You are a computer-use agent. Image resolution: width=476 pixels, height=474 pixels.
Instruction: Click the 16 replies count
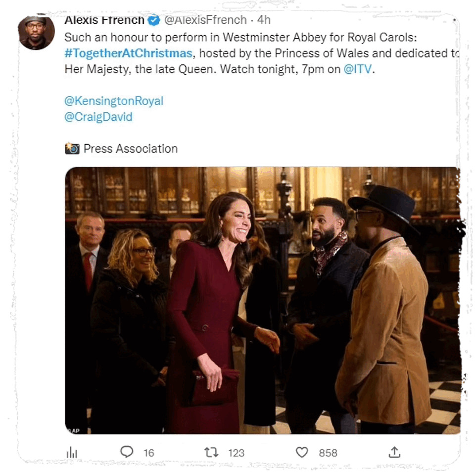149,453
